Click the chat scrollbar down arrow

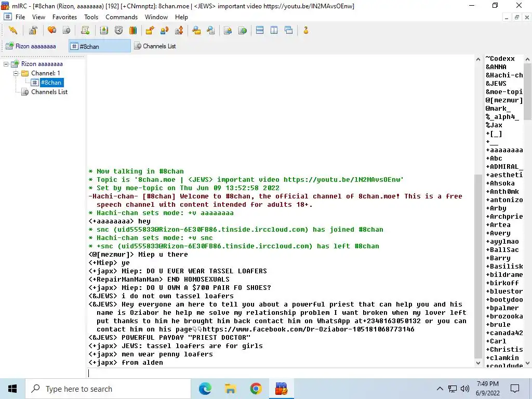click(x=478, y=363)
